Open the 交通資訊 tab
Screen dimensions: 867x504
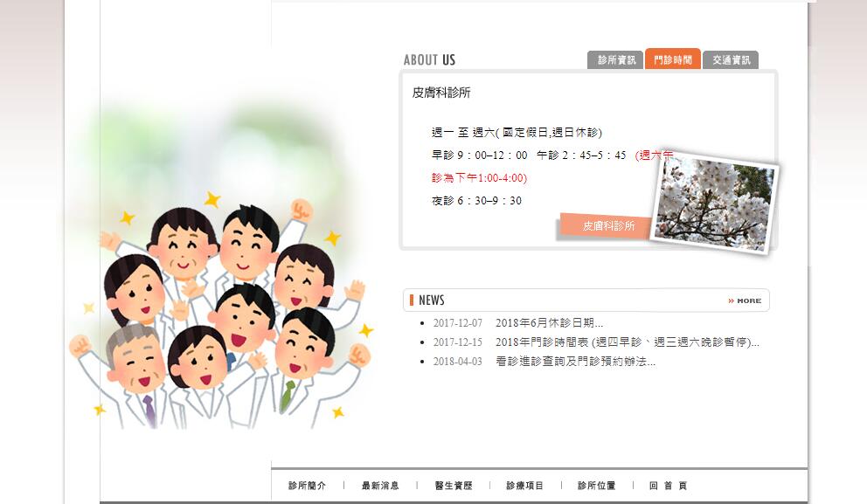[x=731, y=59]
